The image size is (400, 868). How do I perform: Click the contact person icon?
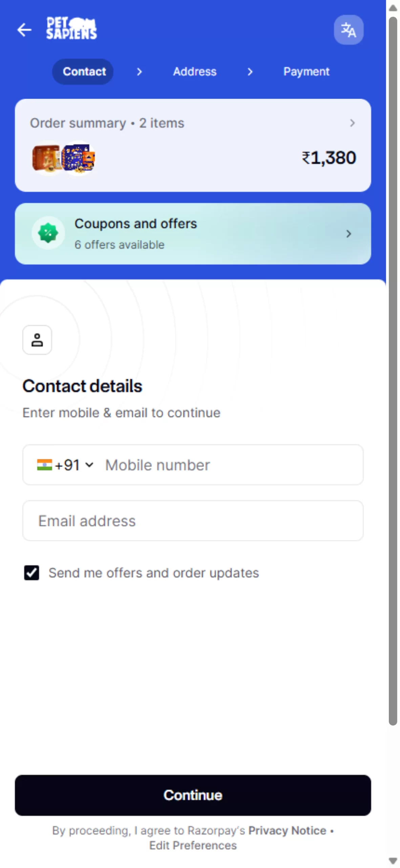coord(37,340)
